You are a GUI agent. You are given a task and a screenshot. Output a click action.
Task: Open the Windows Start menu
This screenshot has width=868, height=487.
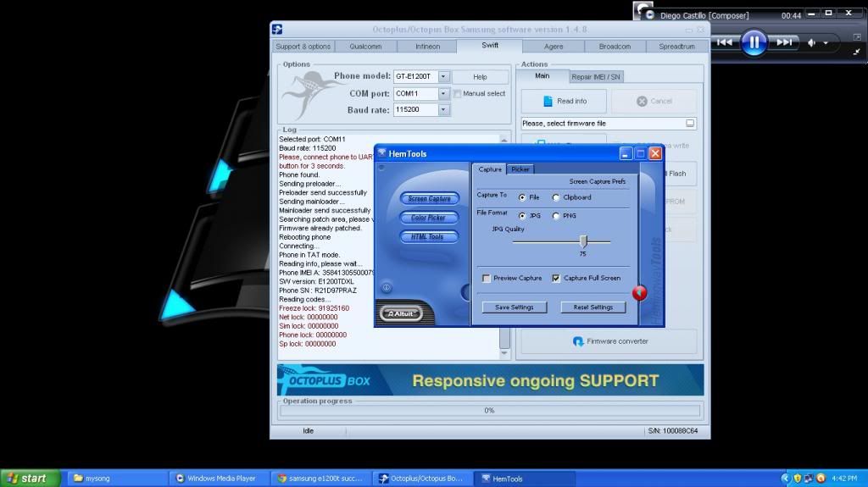tap(30, 479)
